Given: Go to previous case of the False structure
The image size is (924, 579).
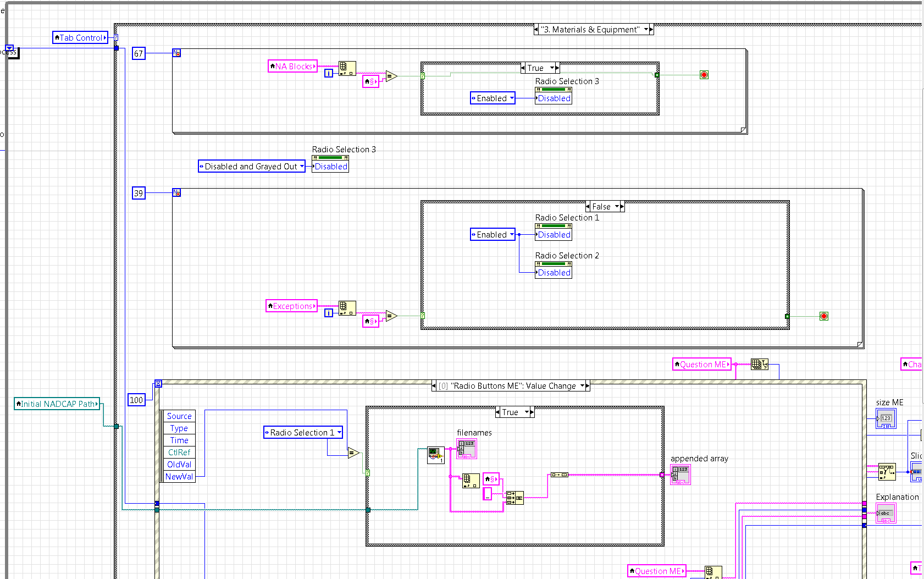Looking at the screenshot, I should tap(588, 207).
